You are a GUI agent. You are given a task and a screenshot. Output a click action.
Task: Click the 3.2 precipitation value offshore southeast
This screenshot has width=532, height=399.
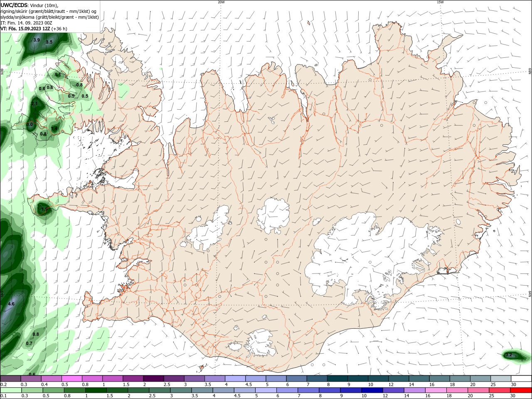(508, 355)
